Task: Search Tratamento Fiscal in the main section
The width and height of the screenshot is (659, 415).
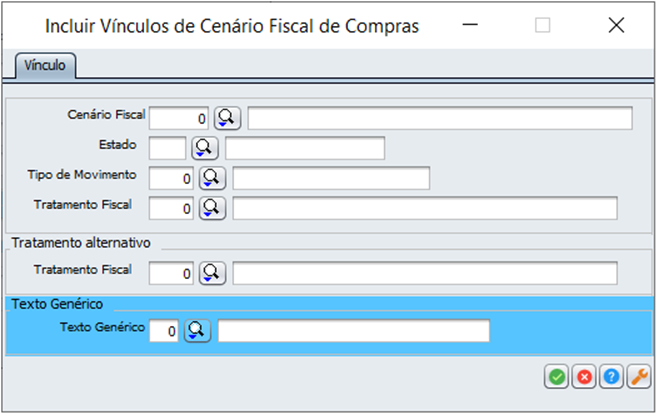Action: coord(212,208)
